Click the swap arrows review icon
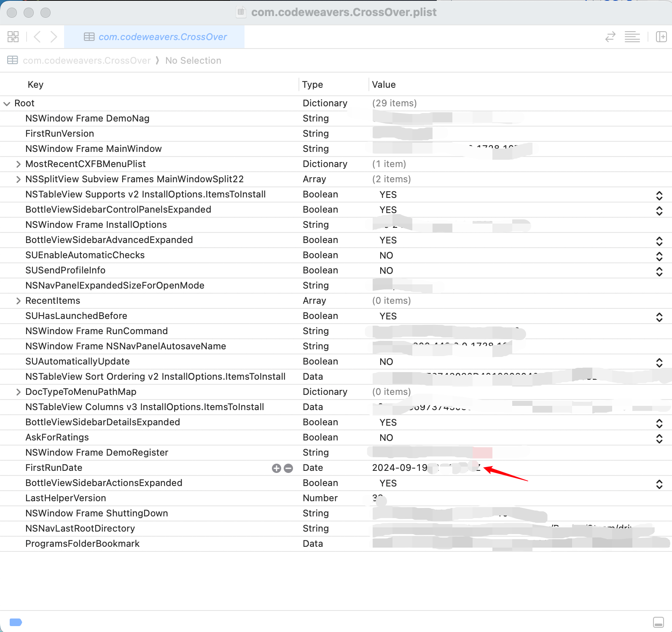672x632 pixels. (610, 37)
